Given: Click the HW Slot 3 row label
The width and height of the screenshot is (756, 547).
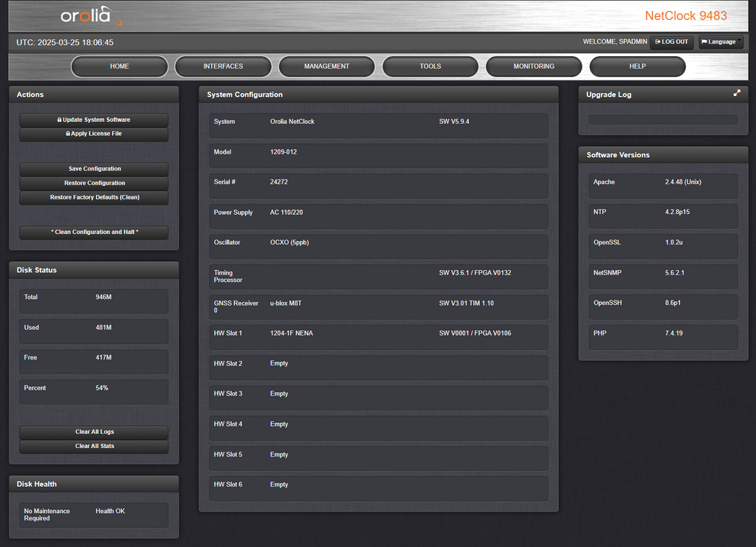Looking at the screenshot, I should click(x=228, y=393).
